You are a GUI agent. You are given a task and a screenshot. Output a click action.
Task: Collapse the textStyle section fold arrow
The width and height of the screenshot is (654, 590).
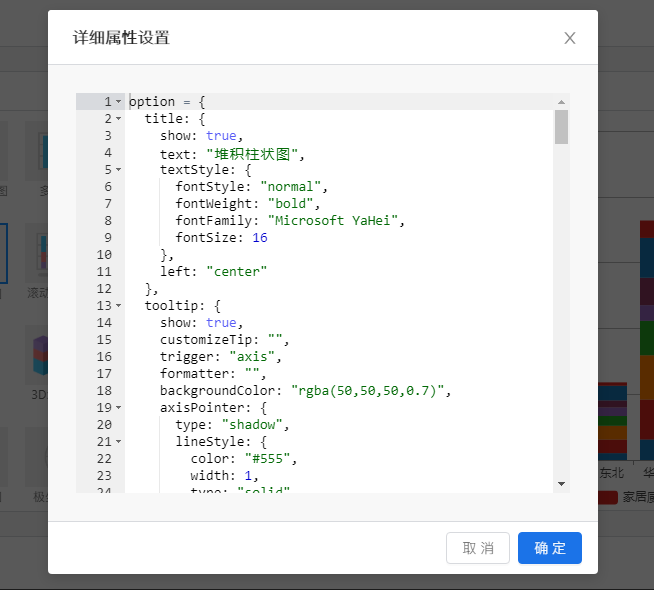pyautogui.click(x=119, y=170)
